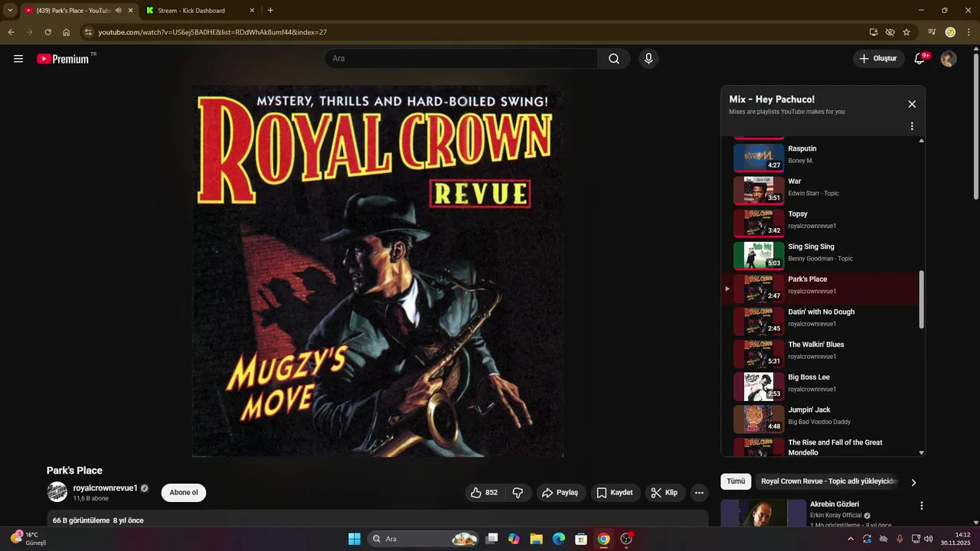
Task: Click the playlist panel scrollbar thumb
Action: tap(921, 300)
